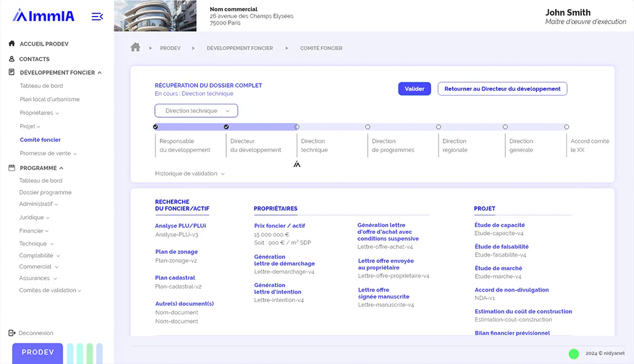Screen dimensions: 634x364
Task: Click Retourner au Directeur du développement
Action: point(502,89)
